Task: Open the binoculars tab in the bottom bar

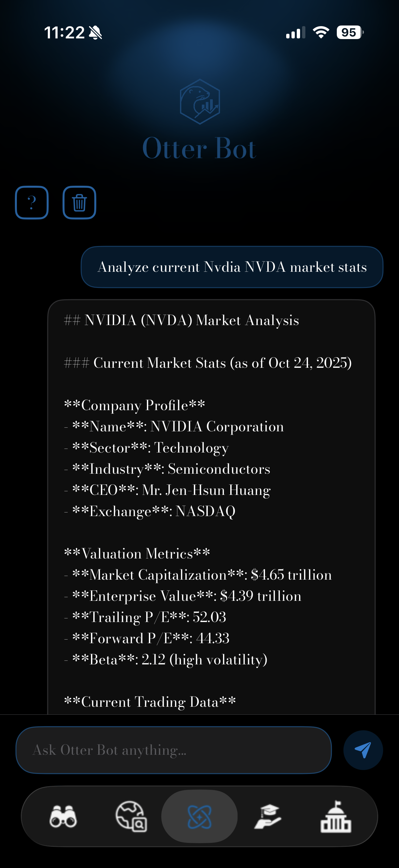Action: click(63, 816)
